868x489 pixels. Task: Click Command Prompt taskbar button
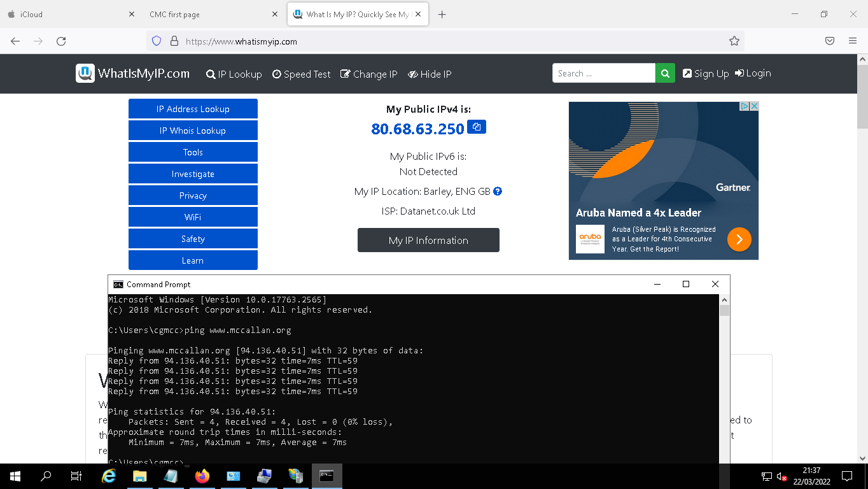click(x=326, y=476)
